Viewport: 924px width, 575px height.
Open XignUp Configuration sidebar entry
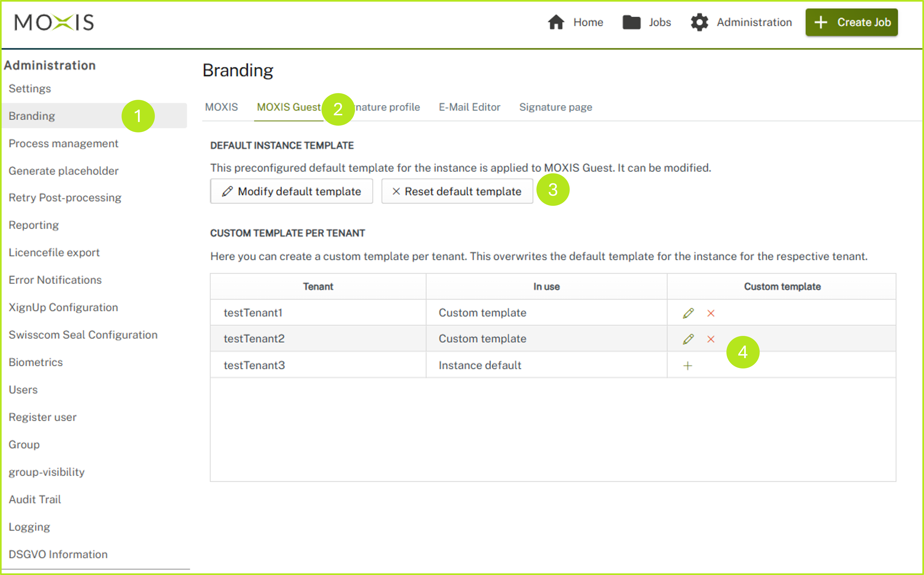[x=63, y=307]
